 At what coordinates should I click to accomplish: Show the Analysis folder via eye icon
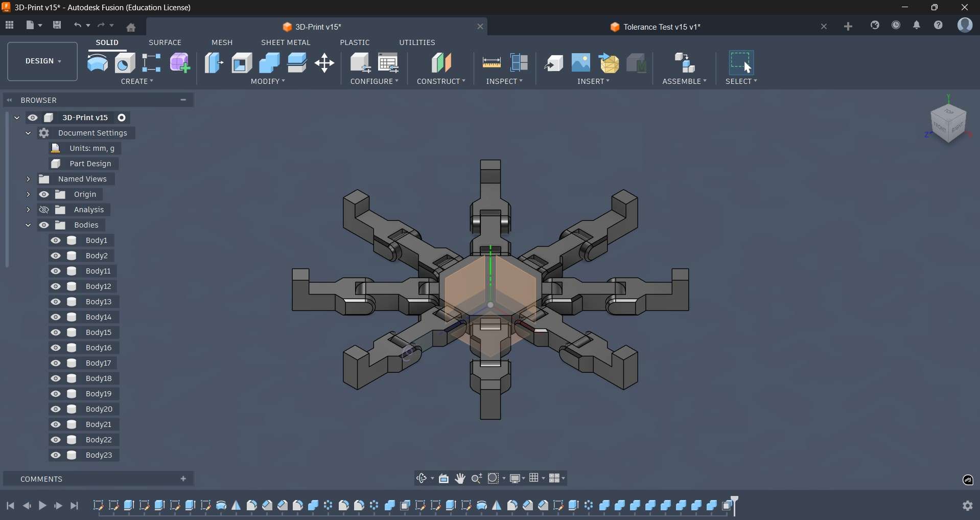[44, 210]
